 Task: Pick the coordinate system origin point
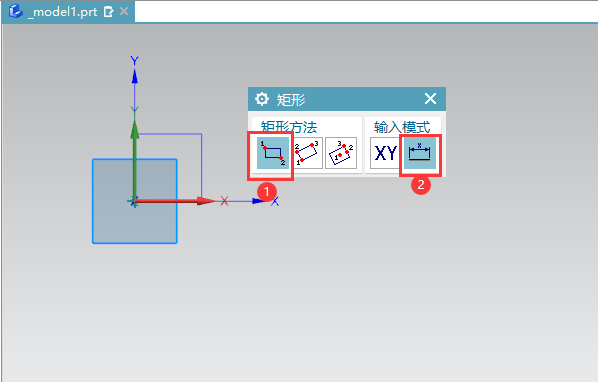(134, 201)
